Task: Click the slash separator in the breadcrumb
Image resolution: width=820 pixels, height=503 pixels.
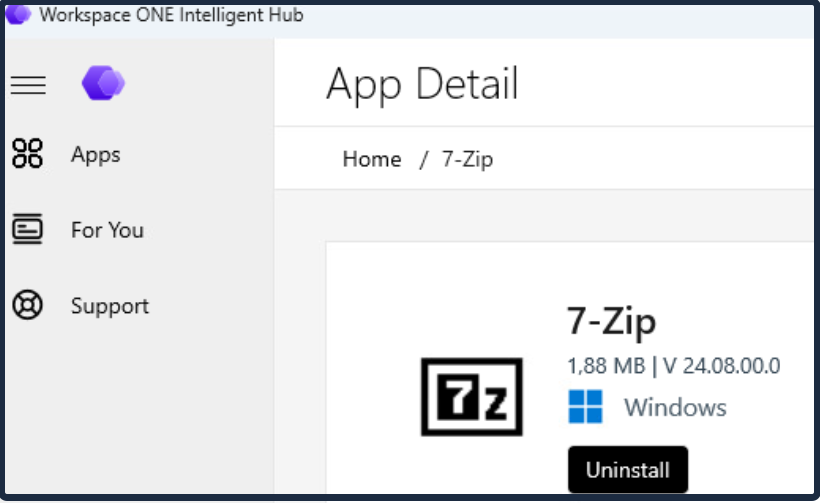Action: [424, 159]
